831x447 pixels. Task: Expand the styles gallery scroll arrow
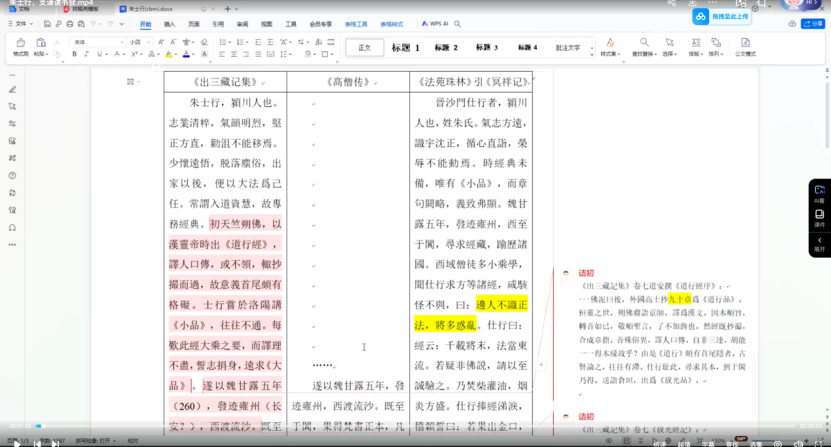592,54
